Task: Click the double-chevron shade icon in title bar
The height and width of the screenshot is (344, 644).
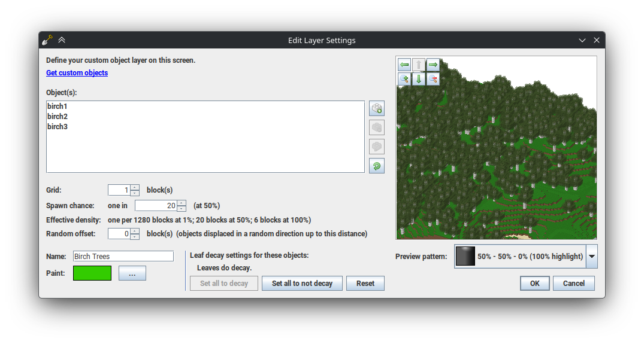Action: click(62, 40)
